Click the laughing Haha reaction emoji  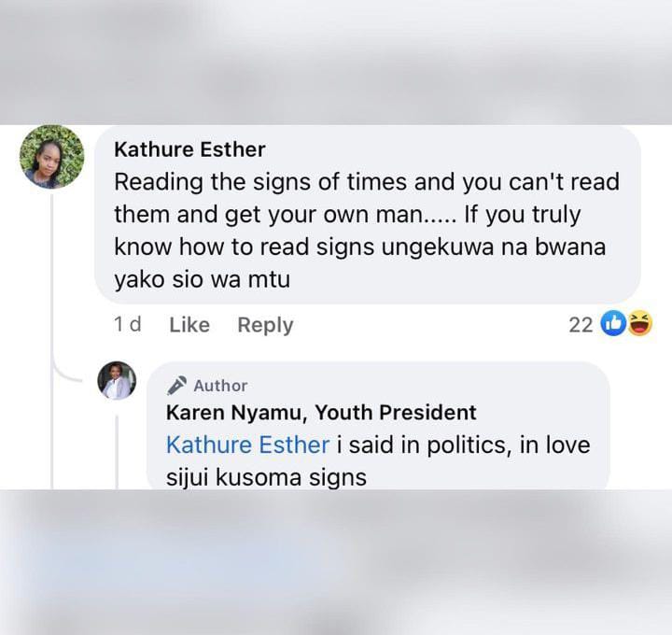(640, 324)
